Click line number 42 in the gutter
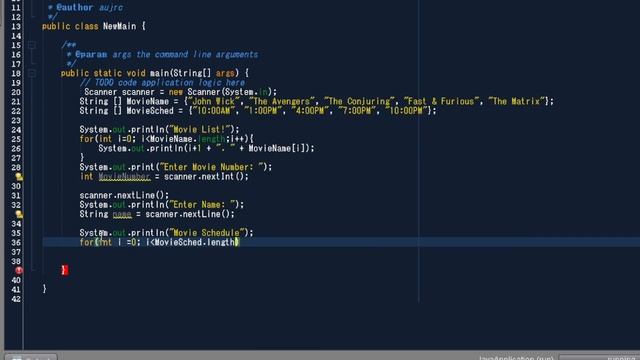Viewport: 640px width, 360px height. click(x=16, y=299)
